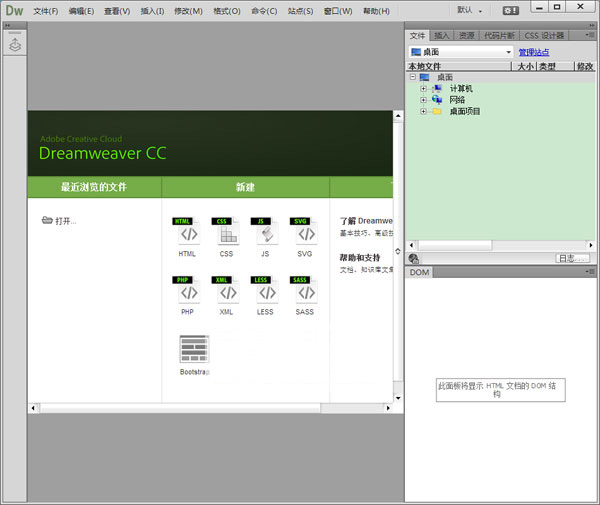Click the sync settings gear icon
The image size is (600, 505).
tap(511, 10)
